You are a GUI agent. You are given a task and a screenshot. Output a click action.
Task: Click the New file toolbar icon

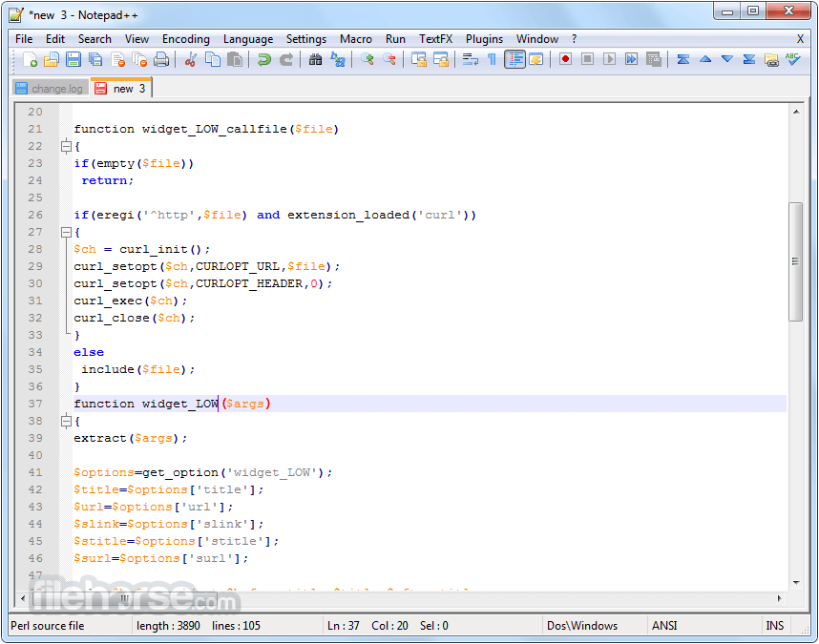point(30,59)
